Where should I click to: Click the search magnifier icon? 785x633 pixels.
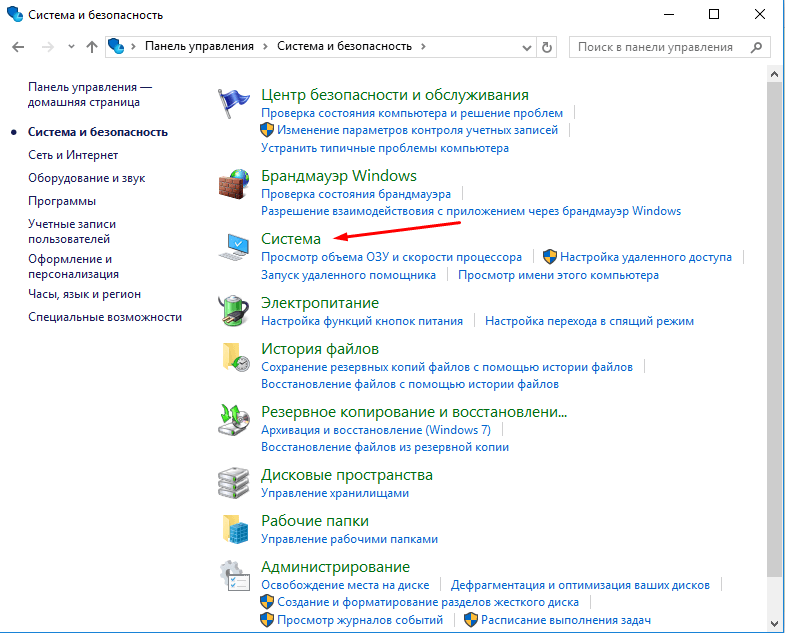coord(756,47)
